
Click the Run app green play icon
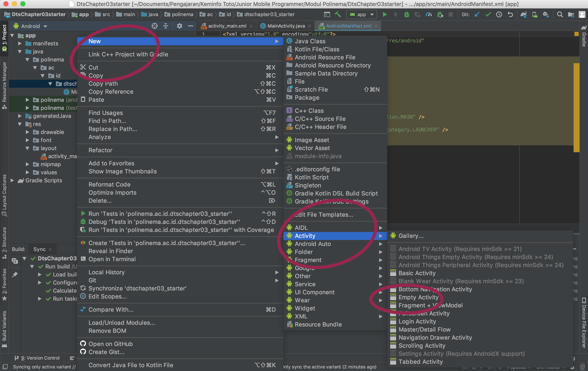pyautogui.click(x=385, y=15)
